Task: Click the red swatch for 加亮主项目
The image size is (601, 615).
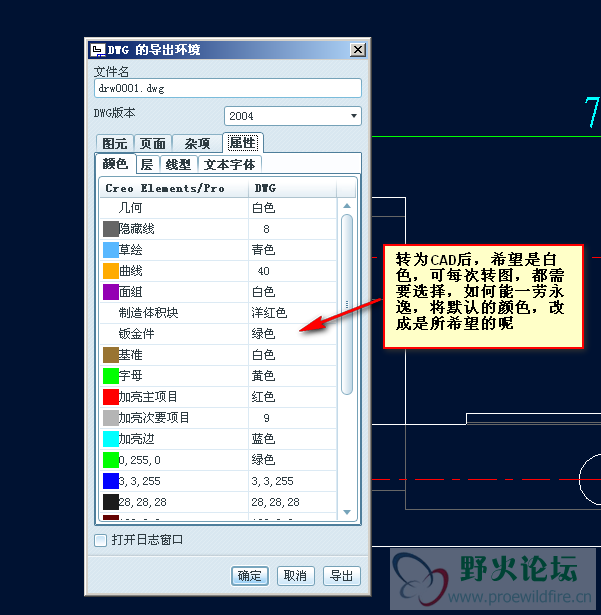Action: [111, 397]
